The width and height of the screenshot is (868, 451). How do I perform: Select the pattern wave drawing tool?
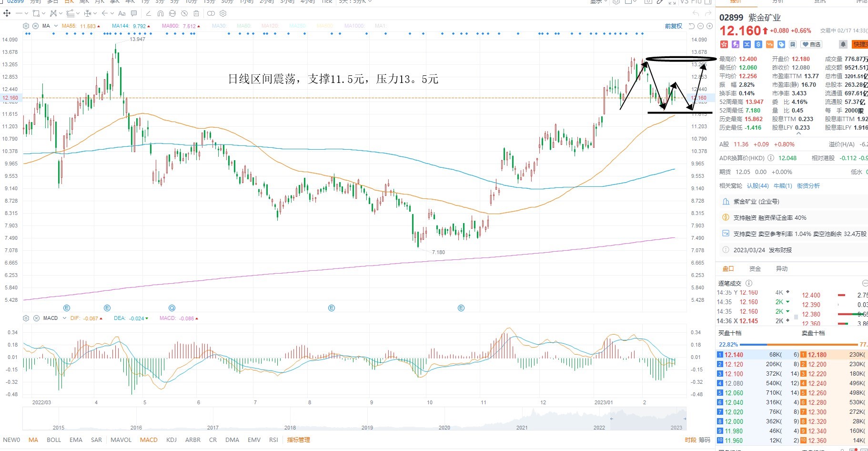53,13
